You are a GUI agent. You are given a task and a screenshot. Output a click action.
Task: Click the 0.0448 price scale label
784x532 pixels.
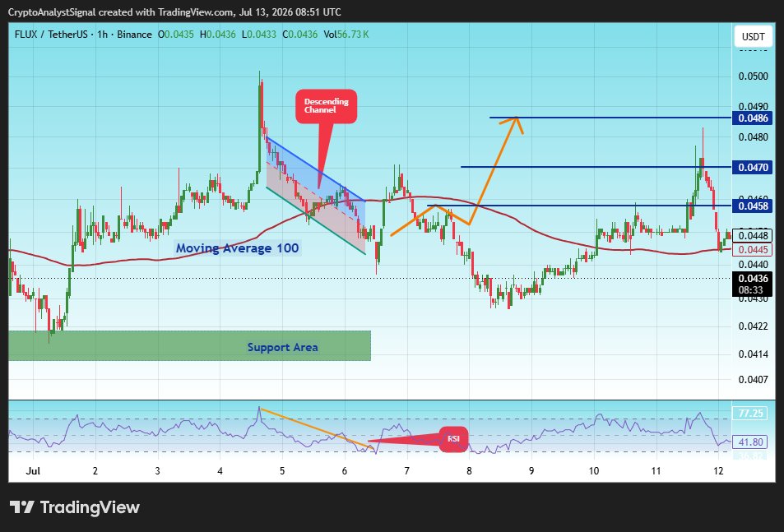coord(753,236)
